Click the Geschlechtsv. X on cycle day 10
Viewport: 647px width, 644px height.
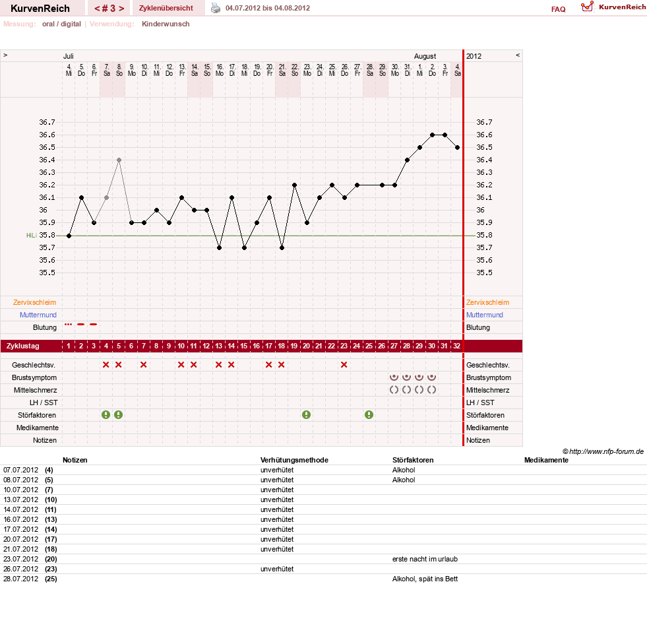click(x=181, y=364)
